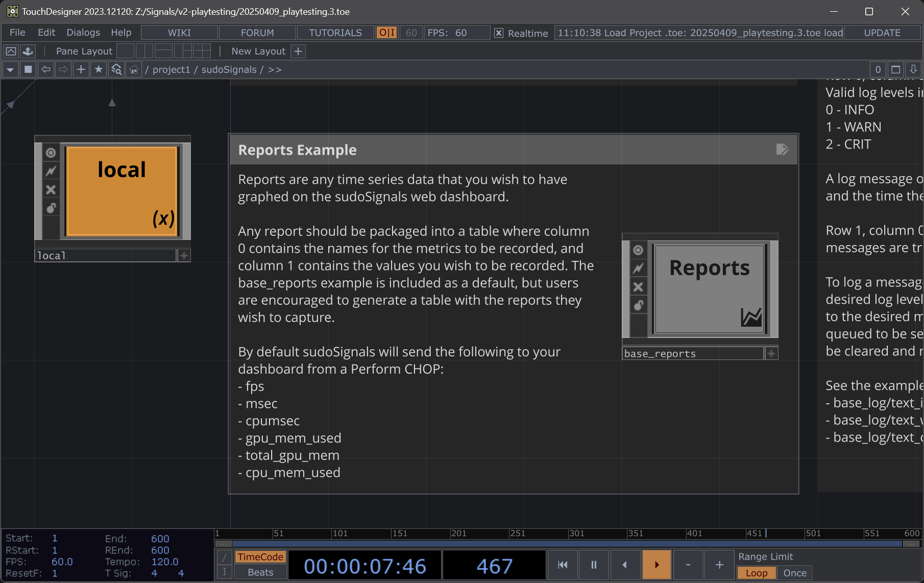Expand the path bar >> chevrons
This screenshot has width=924, height=583.
[275, 69]
